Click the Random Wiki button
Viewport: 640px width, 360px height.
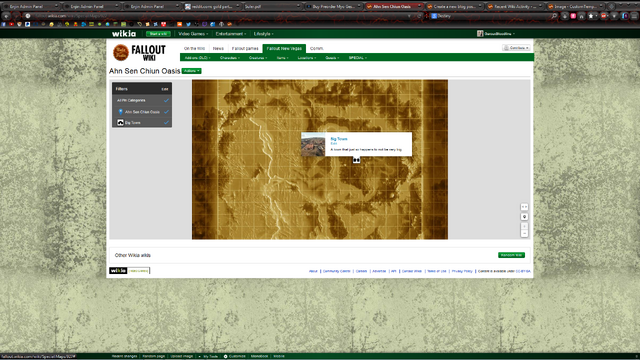pos(511,255)
